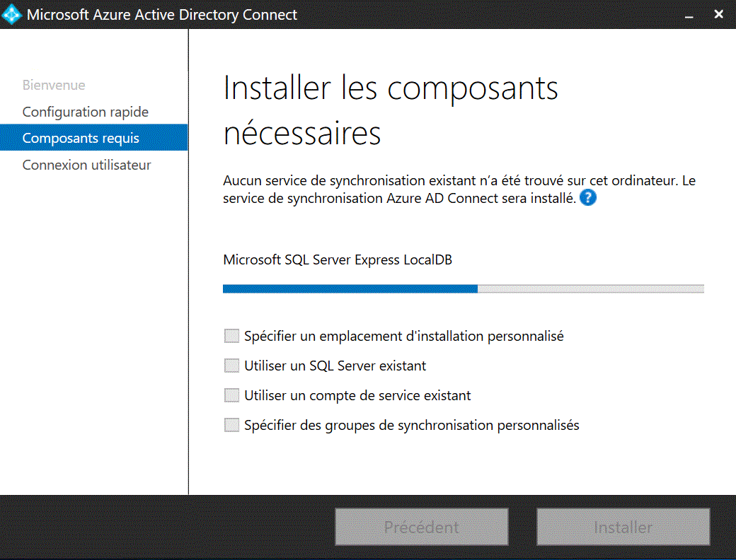Screen dimensions: 736x560
Task: Open the Configuration rapide step
Action: (86, 112)
